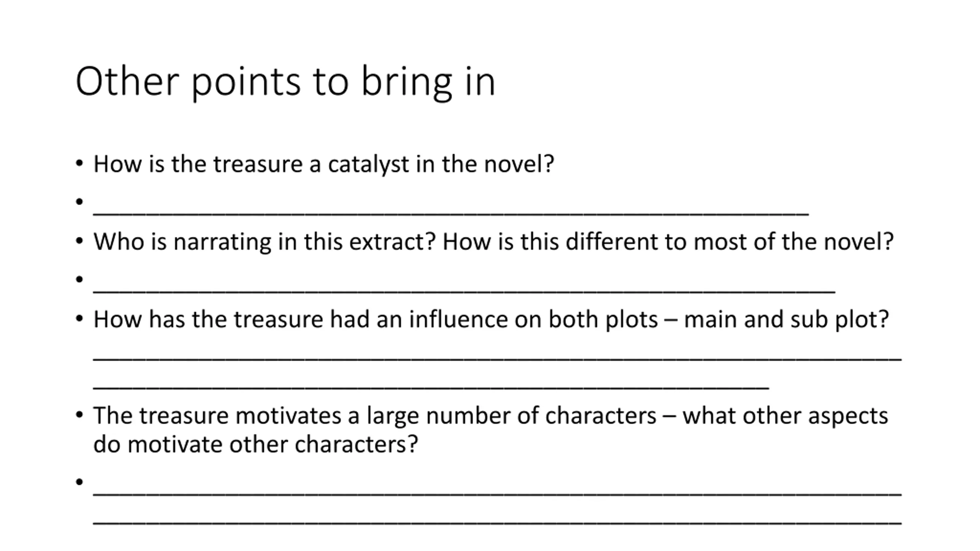980x551 pixels.
Task: Click the word 'catalyst' in the first question
Action: [368, 165]
